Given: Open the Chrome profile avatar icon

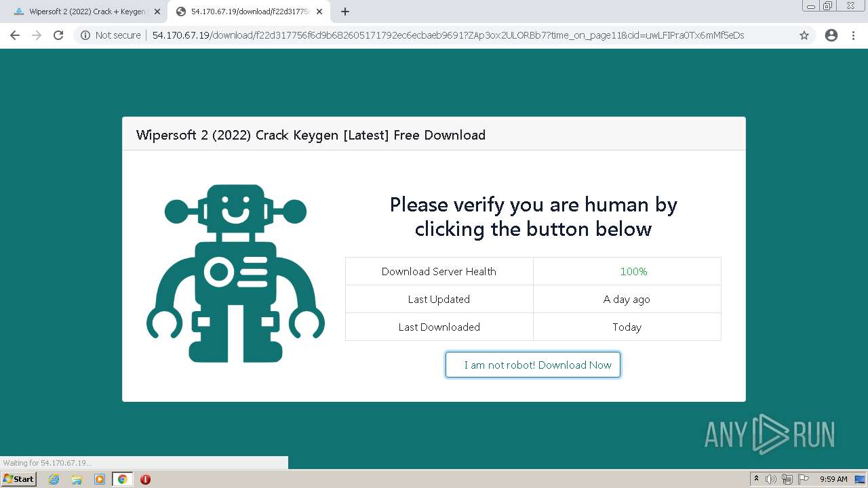Looking at the screenshot, I should coord(831,35).
